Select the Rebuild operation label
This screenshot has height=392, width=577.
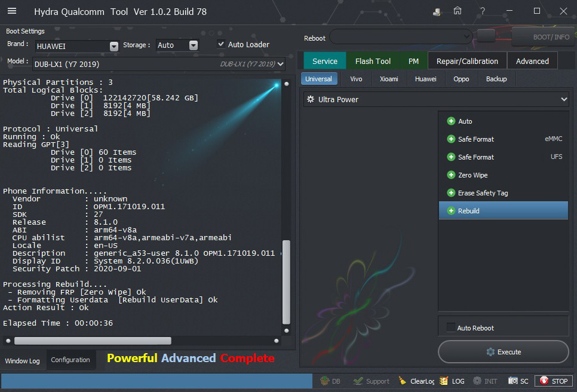[x=468, y=210]
